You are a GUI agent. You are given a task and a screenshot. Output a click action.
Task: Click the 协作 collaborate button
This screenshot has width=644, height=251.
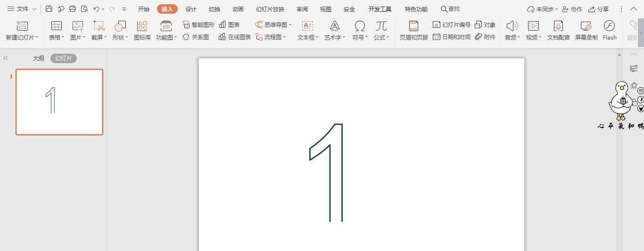pos(572,9)
